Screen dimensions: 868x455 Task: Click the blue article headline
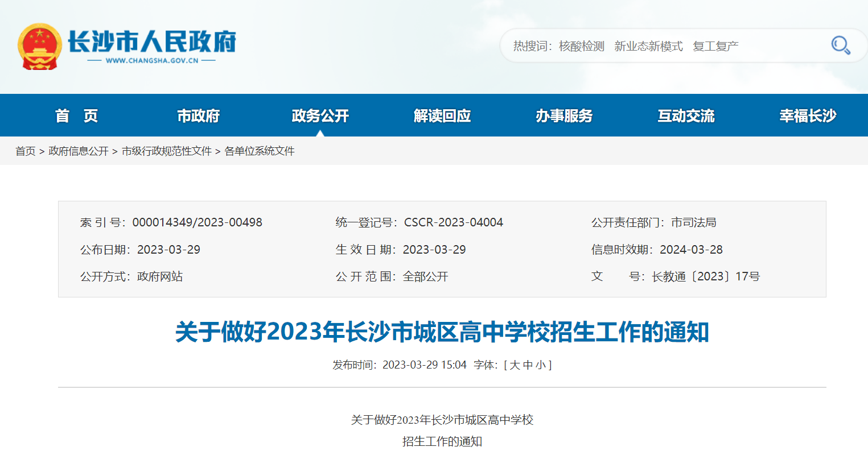pos(442,332)
